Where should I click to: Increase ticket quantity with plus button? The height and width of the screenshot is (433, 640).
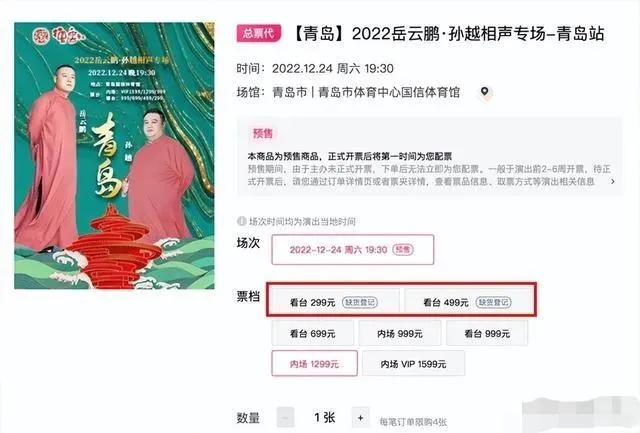[360, 418]
